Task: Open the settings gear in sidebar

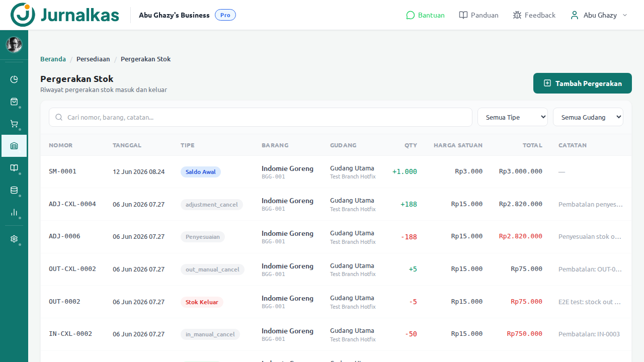Action: (x=14, y=239)
